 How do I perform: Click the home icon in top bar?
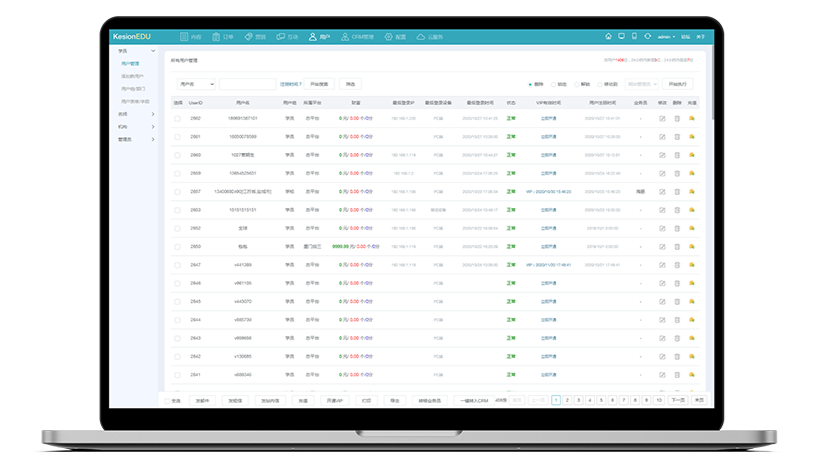608,36
